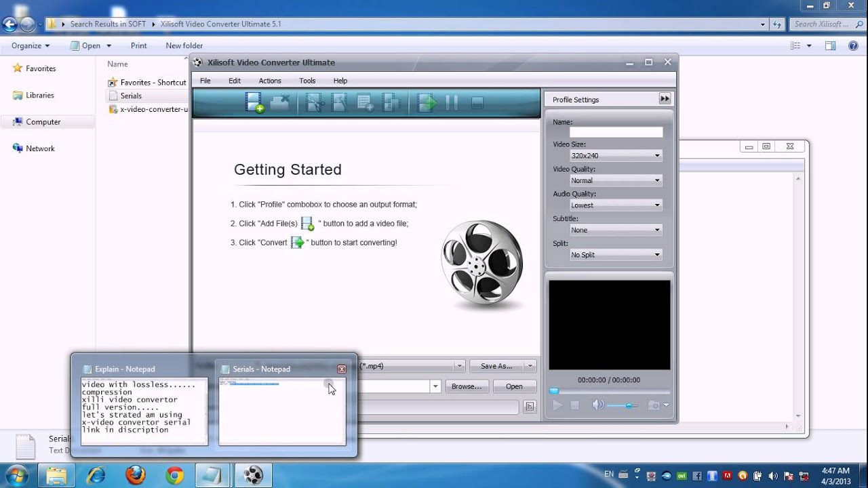Viewport: 868px width, 488px height.
Task: Open the Edit menu
Action: [235, 81]
